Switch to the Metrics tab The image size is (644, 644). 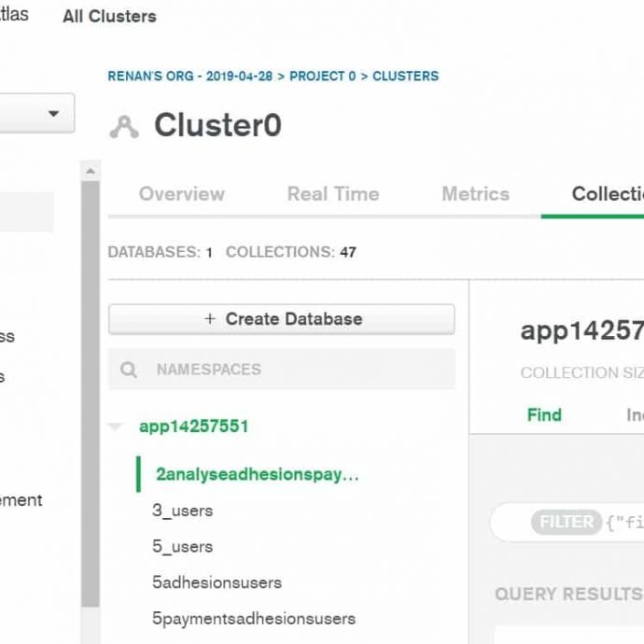click(x=476, y=194)
